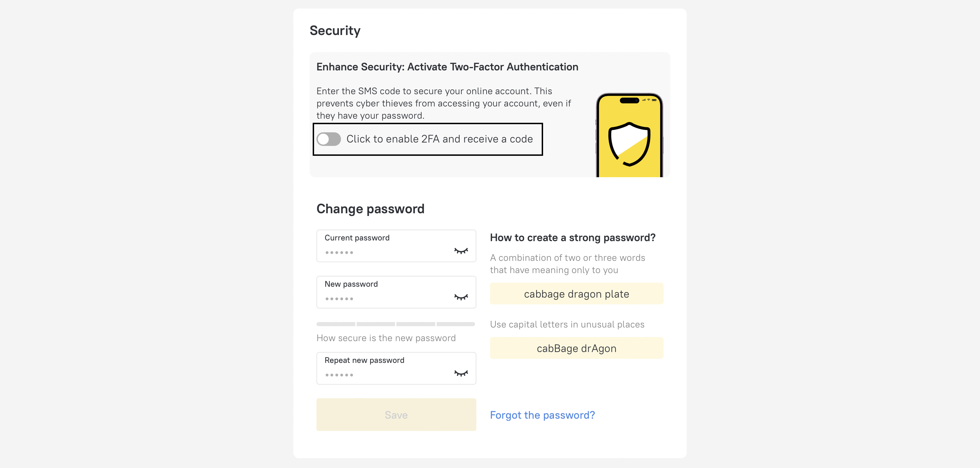Click the 'Change password' heading
Image resolution: width=980 pixels, height=468 pixels.
[x=370, y=209]
